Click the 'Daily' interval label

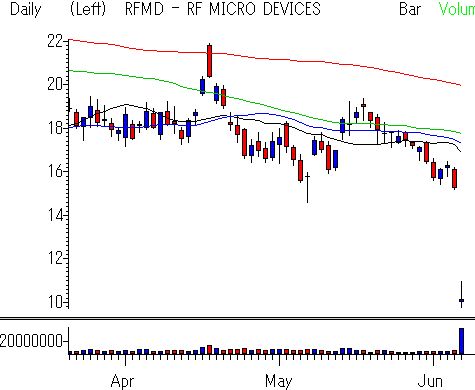26,9
